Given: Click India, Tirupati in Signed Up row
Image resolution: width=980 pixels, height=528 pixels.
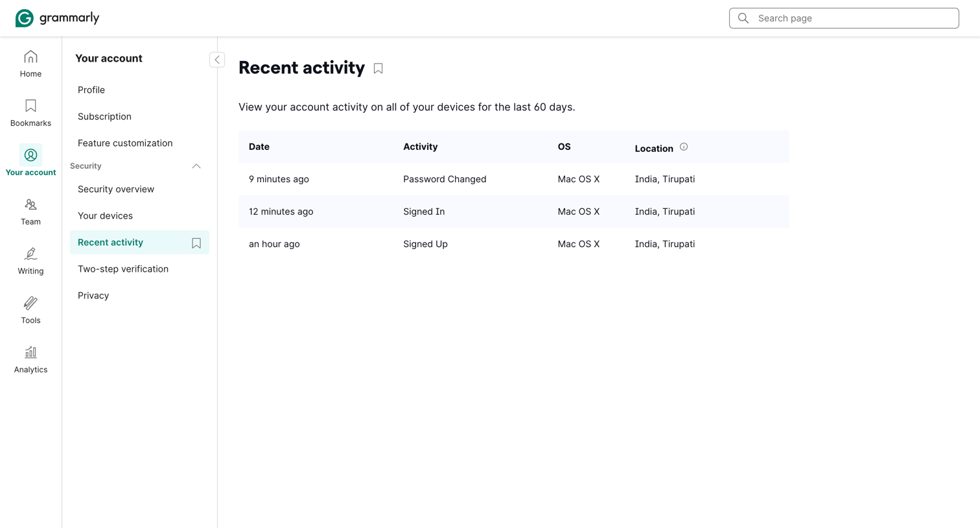Looking at the screenshot, I should point(665,244).
